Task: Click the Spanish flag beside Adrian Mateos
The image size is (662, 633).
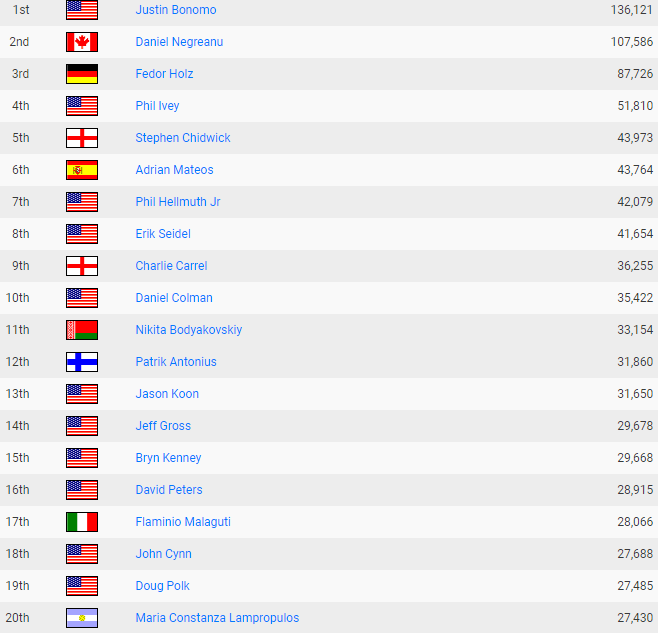Action: (82, 170)
